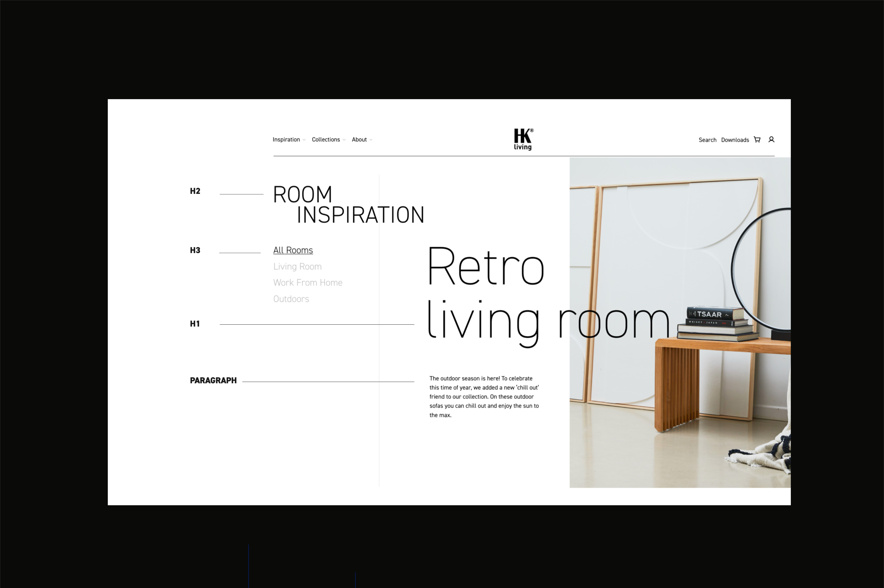Viewport: 884px width, 588px height.
Task: Open the Inspiration nav item
Action: pos(286,139)
